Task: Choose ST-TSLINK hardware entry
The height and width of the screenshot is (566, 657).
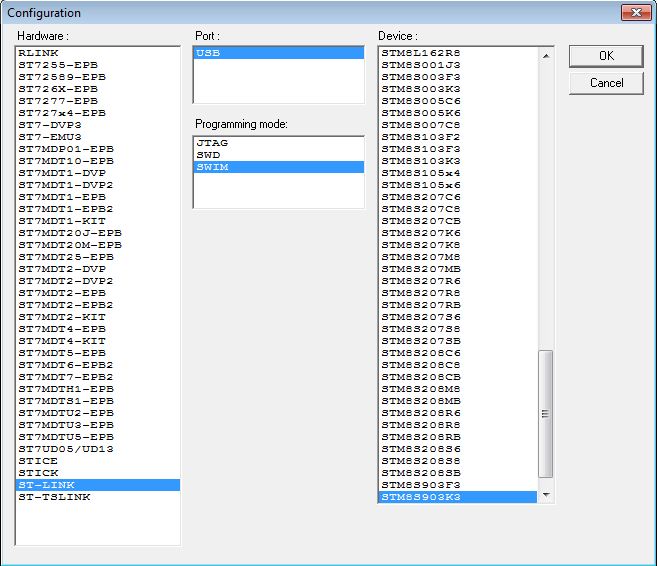Action: click(54, 497)
